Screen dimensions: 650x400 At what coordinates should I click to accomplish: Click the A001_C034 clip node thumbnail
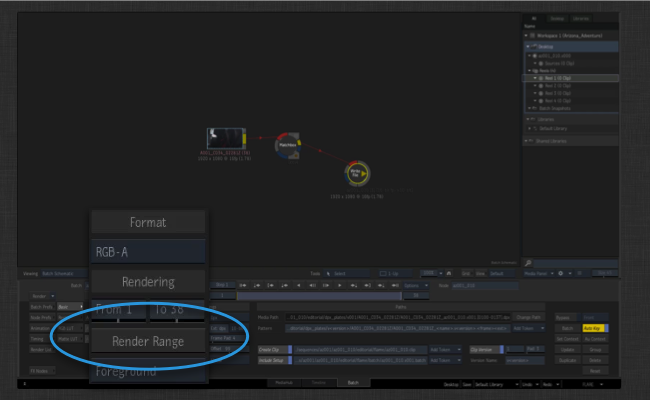coord(225,138)
